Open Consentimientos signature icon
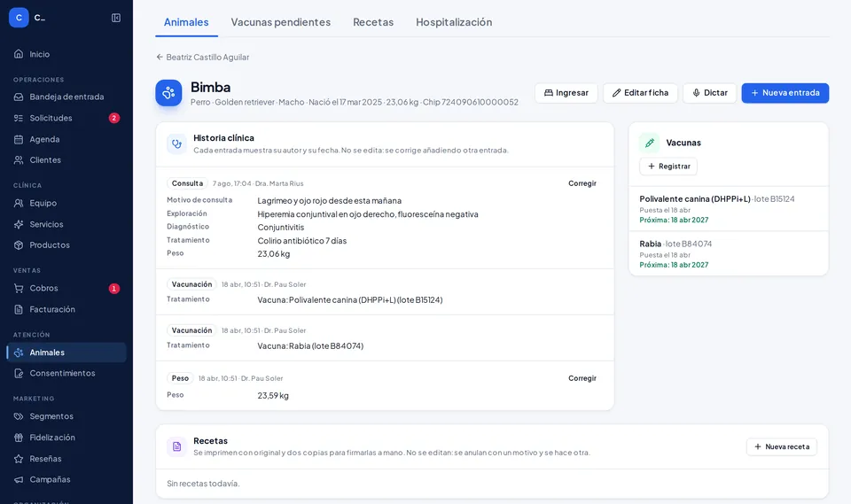Image resolution: width=851 pixels, height=504 pixels. 19,373
